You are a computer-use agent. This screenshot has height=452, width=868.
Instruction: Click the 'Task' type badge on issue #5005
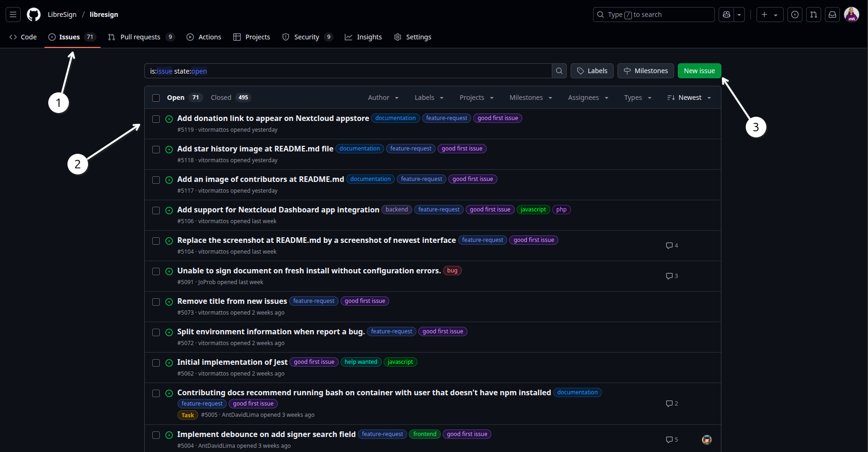point(187,415)
